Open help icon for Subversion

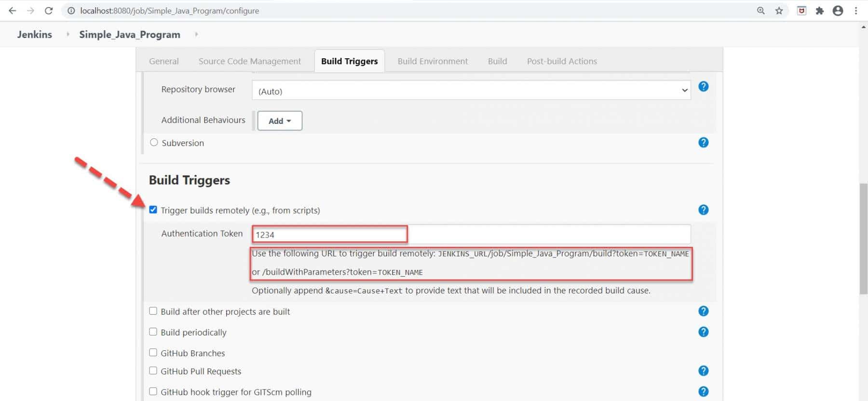pyautogui.click(x=704, y=142)
